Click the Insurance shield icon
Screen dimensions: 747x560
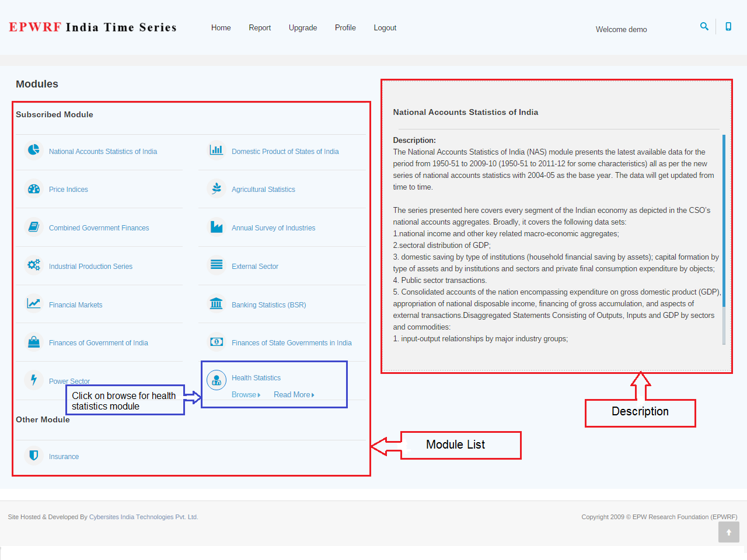(x=34, y=455)
